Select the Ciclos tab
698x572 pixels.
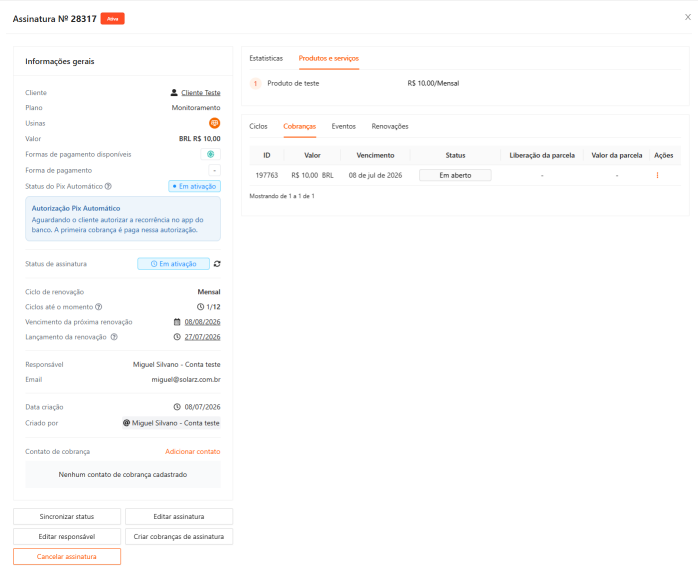(x=258, y=126)
